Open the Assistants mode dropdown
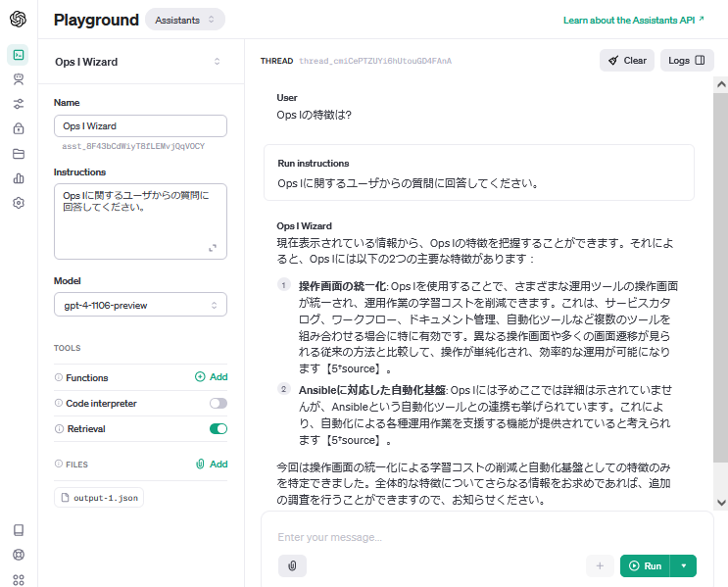 185,20
